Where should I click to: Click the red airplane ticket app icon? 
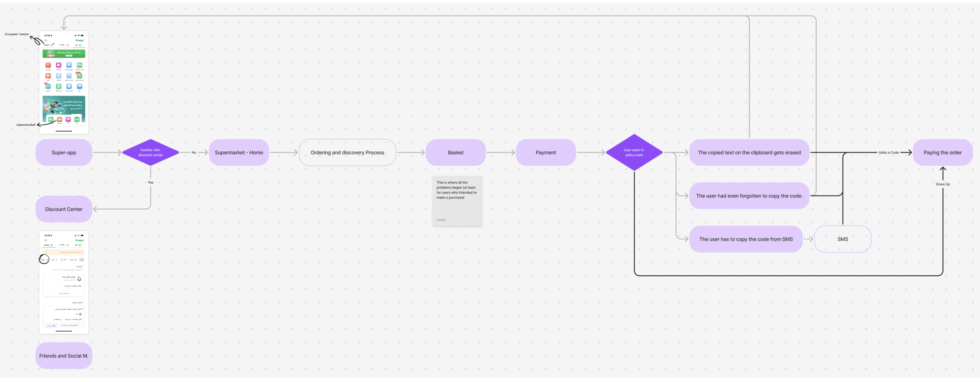pos(48,65)
